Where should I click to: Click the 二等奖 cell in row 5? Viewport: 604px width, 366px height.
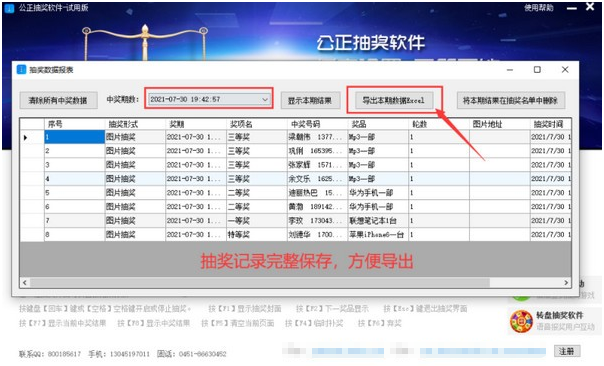click(x=257, y=192)
